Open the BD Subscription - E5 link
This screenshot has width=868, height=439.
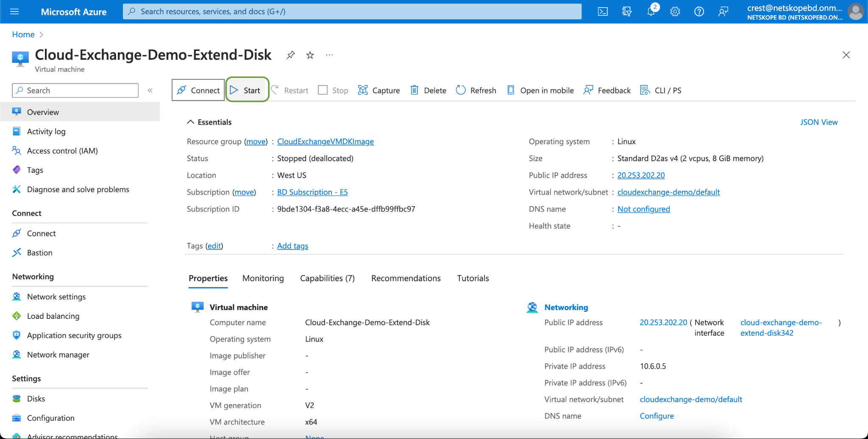coord(312,192)
